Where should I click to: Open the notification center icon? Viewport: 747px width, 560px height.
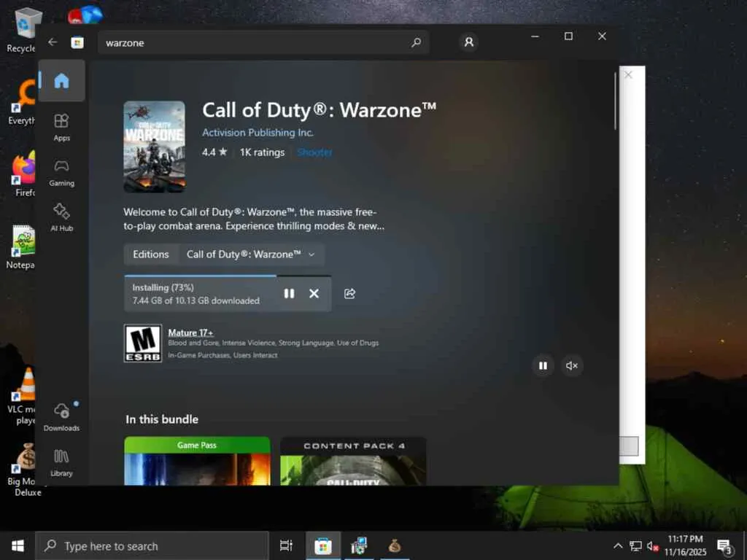pos(724,545)
